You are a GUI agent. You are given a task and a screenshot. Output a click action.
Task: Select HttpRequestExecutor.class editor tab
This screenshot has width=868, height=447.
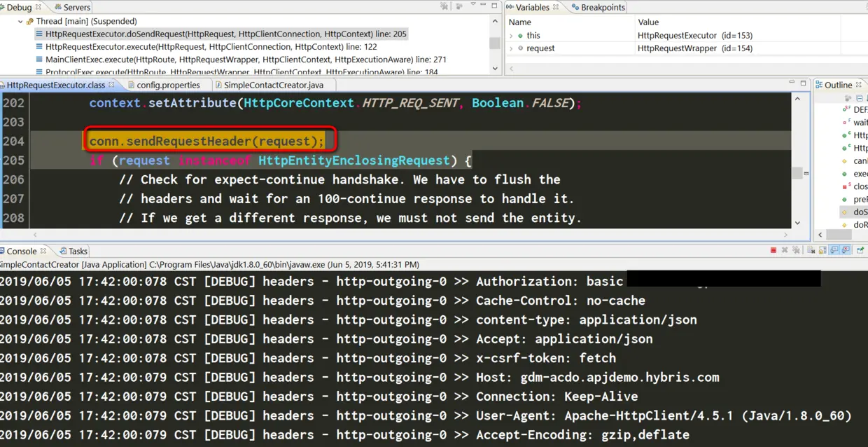[56, 85]
